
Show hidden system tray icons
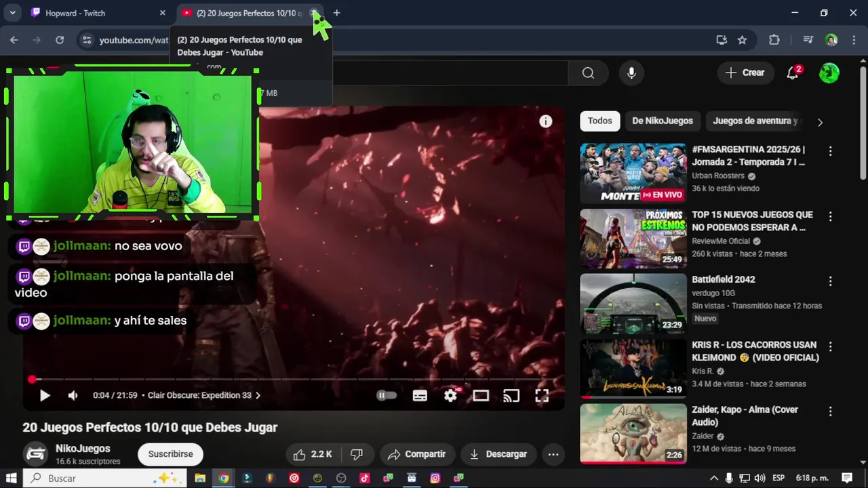pos(714,478)
